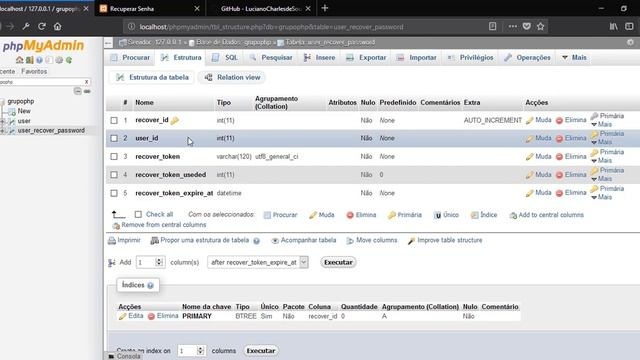This screenshot has width=640, height=360.
Task: Bookmark this page with the star icon
Action: point(541,27)
